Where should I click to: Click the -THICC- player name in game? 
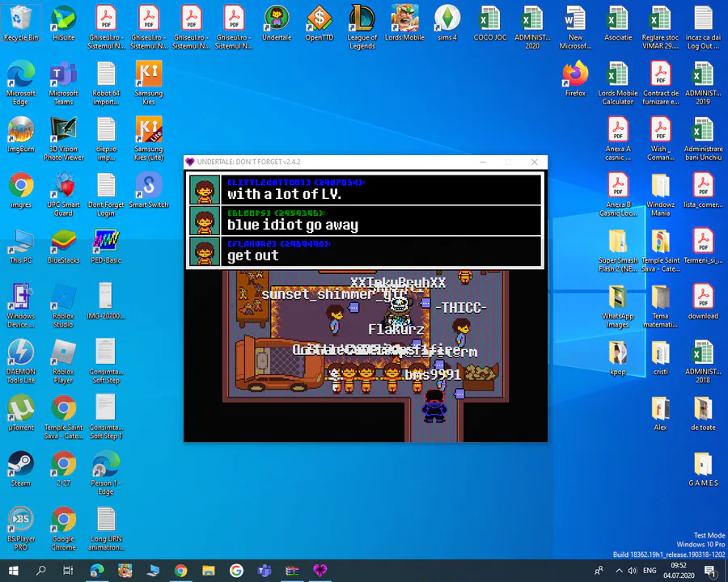tap(460, 308)
